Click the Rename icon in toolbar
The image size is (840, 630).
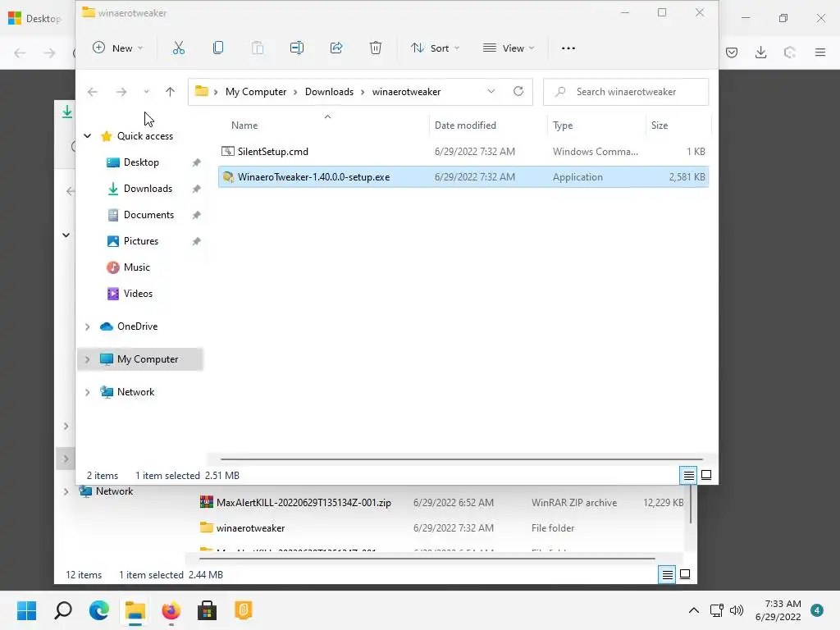click(x=297, y=48)
